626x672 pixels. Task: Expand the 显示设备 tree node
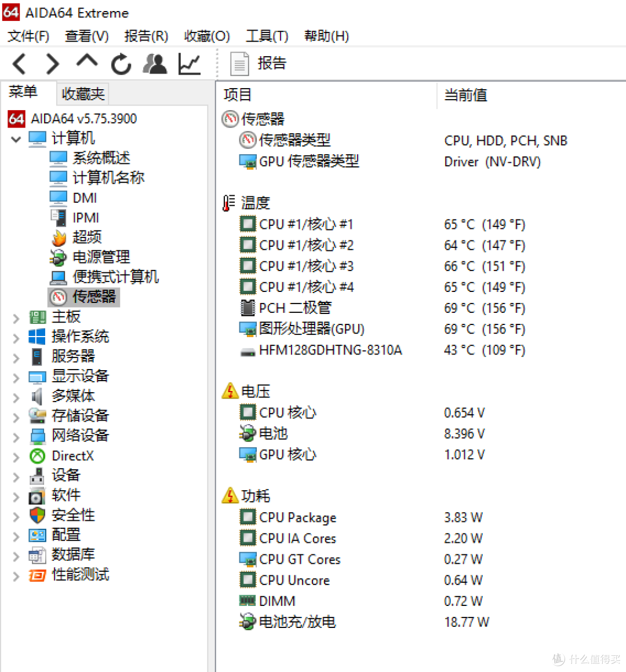(16, 377)
